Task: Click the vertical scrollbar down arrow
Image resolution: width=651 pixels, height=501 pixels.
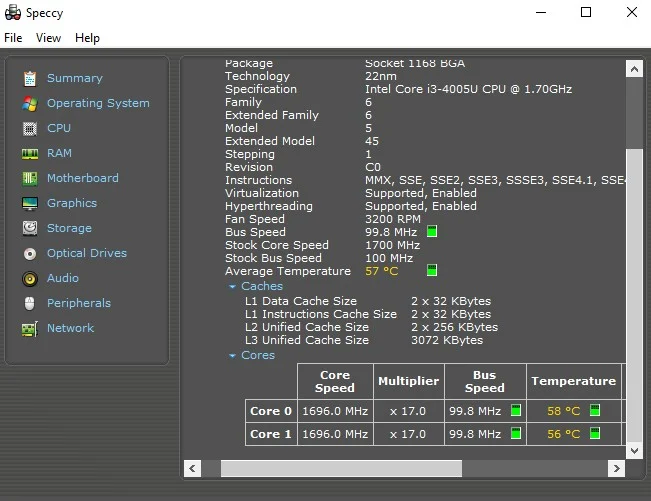Action: coord(634,450)
